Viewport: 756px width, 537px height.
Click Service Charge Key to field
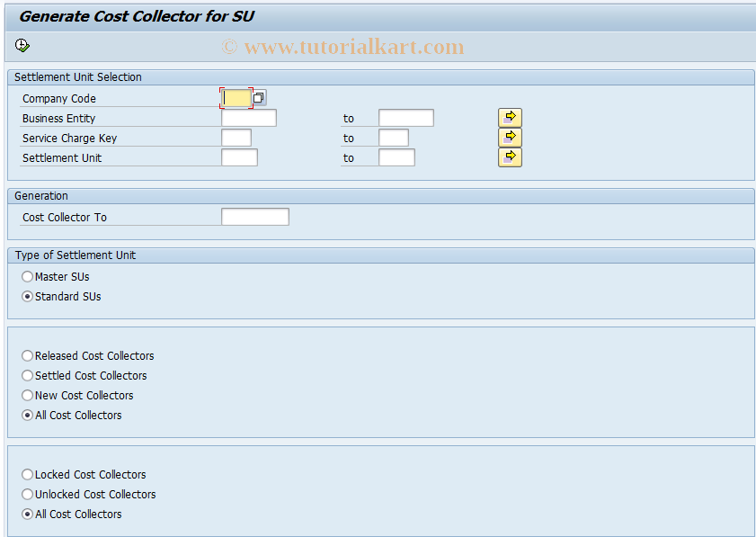[394, 138]
